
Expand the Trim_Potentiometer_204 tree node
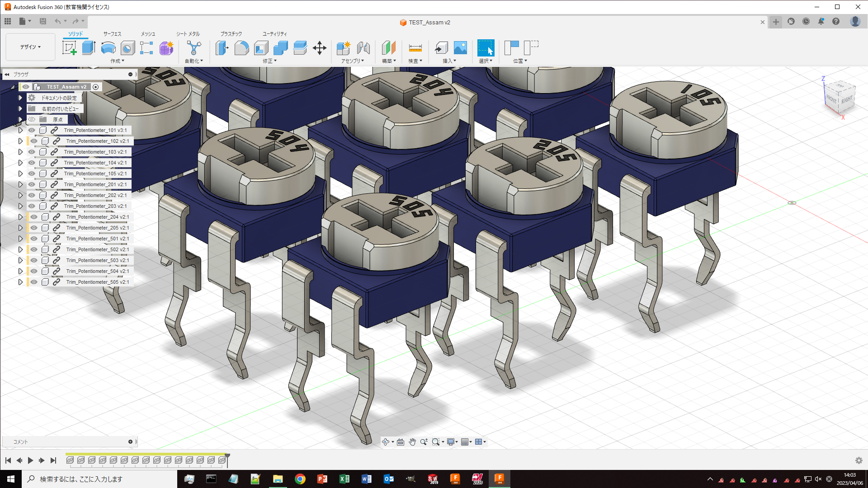point(20,217)
